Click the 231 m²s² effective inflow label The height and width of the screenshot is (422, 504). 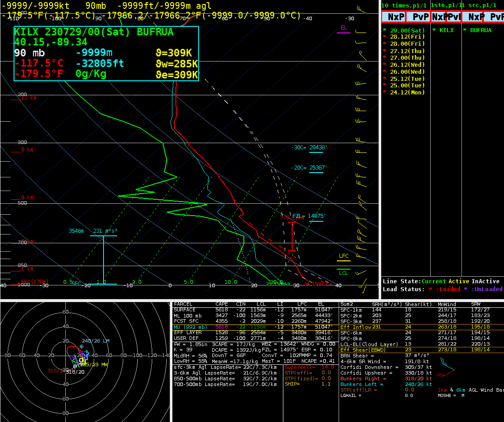pyautogui.click(x=105, y=231)
